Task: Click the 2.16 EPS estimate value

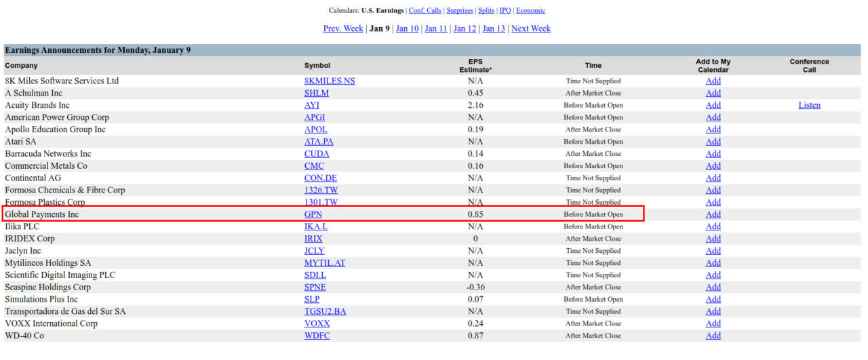Action: click(x=475, y=106)
